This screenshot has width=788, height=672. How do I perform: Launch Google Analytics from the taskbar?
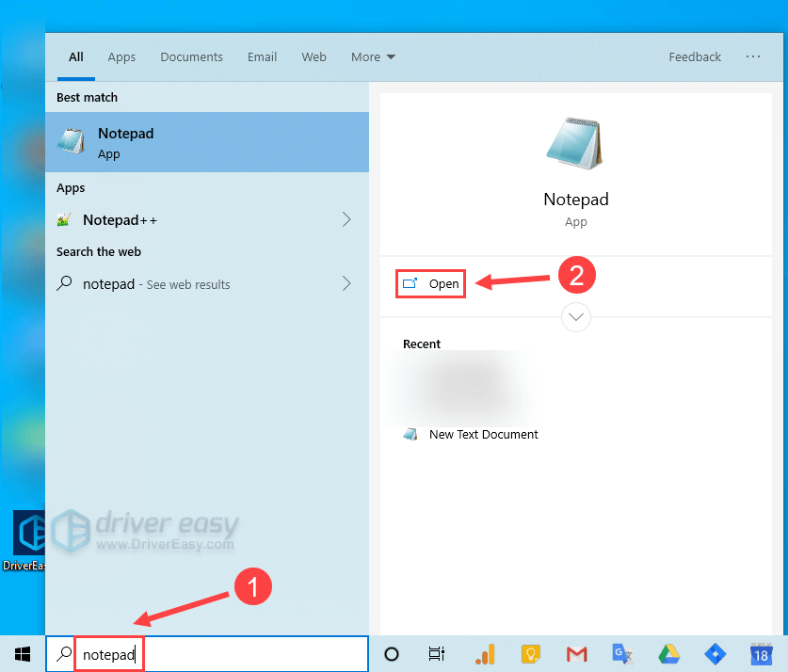coord(485,654)
